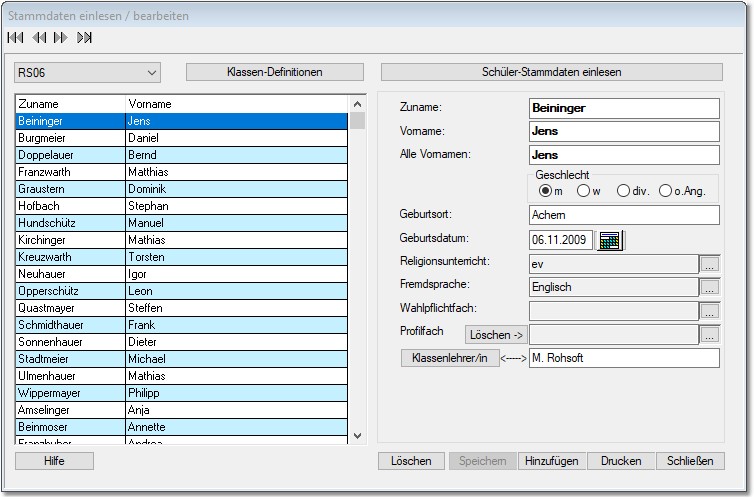Expand the RS06 class dropdown
This screenshot has height=499, width=754.
coord(152,72)
